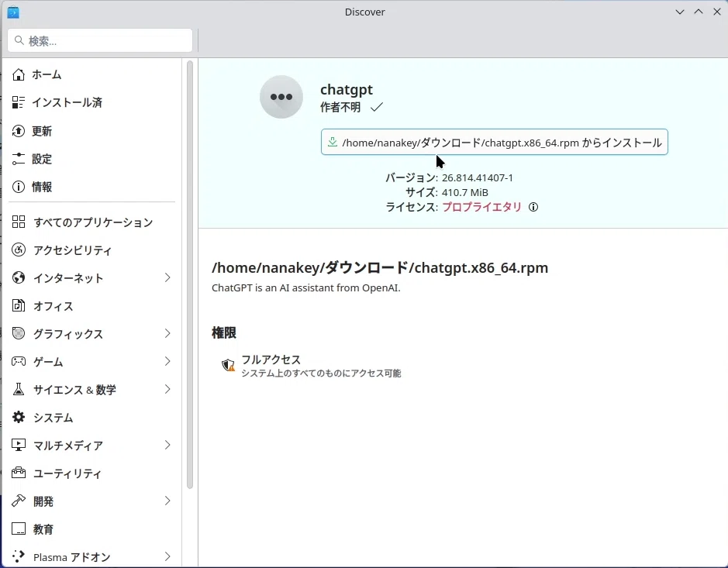Image resolution: width=728 pixels, height=568 pixels.
Task: Click the All Applications (すべてのアプリケーション) grid icon
Action: (x=19, y=222)
